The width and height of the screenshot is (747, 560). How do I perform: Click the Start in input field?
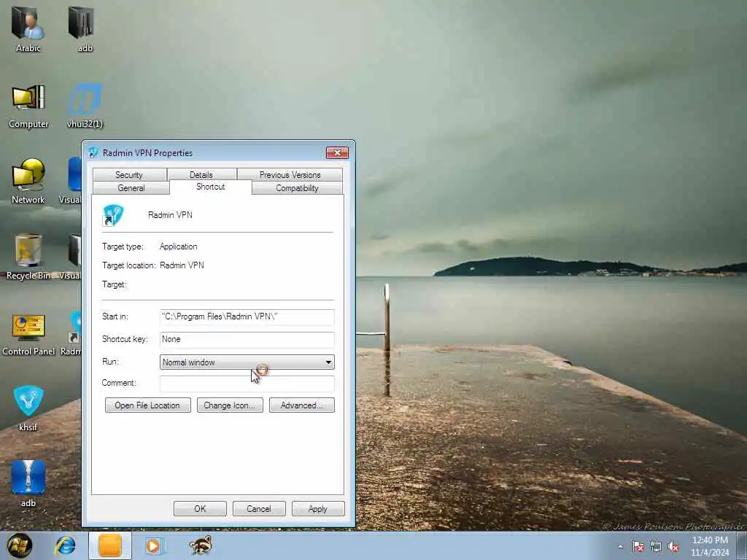pos(247,316)
